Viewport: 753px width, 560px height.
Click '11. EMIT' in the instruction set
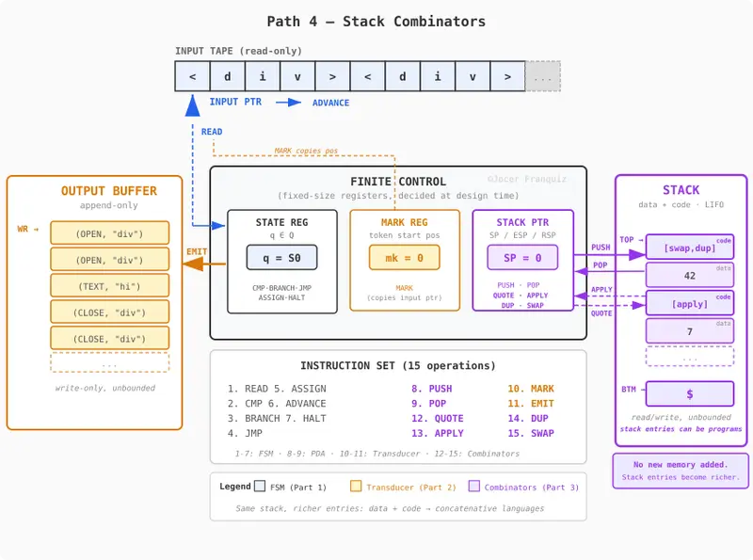[x=531, y=404]
